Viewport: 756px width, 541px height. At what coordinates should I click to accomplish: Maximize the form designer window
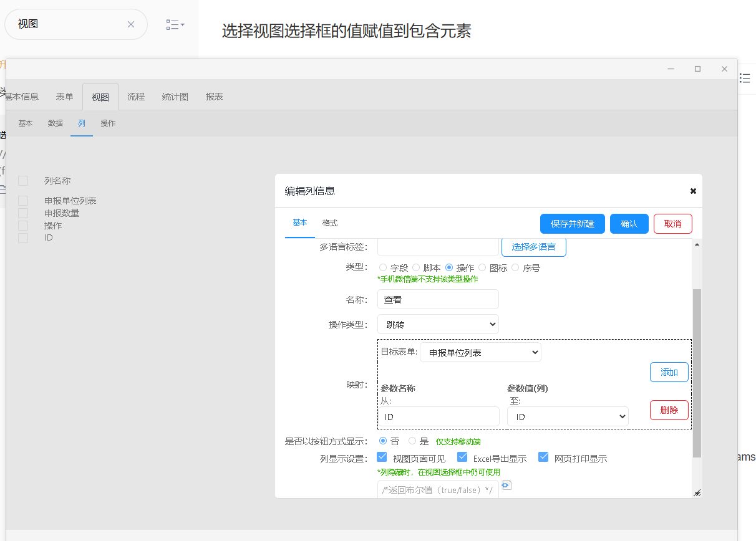698,69
